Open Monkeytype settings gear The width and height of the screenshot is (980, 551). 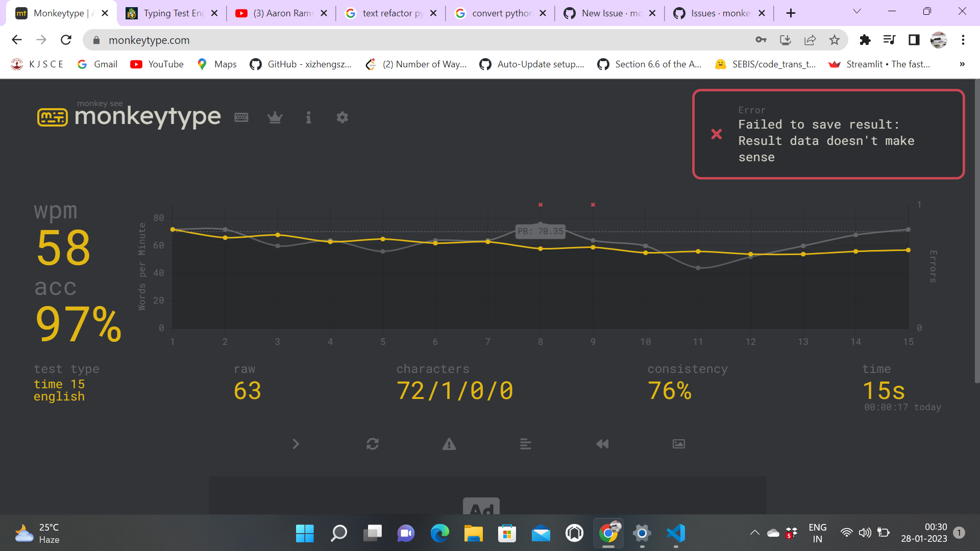point(342,117)
